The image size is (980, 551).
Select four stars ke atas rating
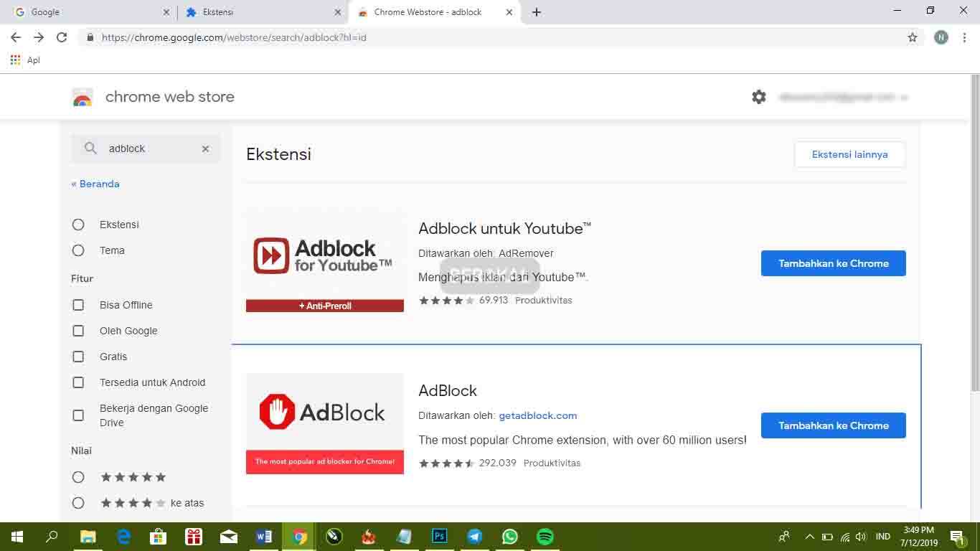click(78, 503)
